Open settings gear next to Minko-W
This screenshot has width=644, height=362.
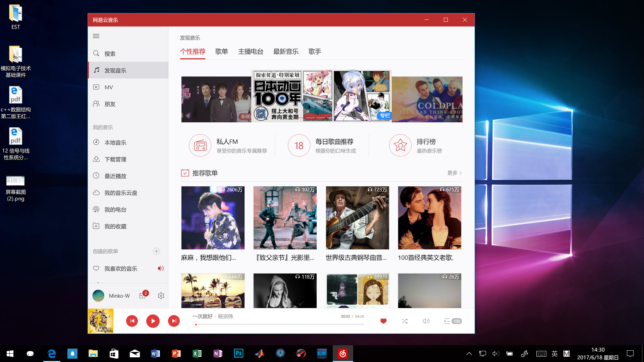click(161, 296)
